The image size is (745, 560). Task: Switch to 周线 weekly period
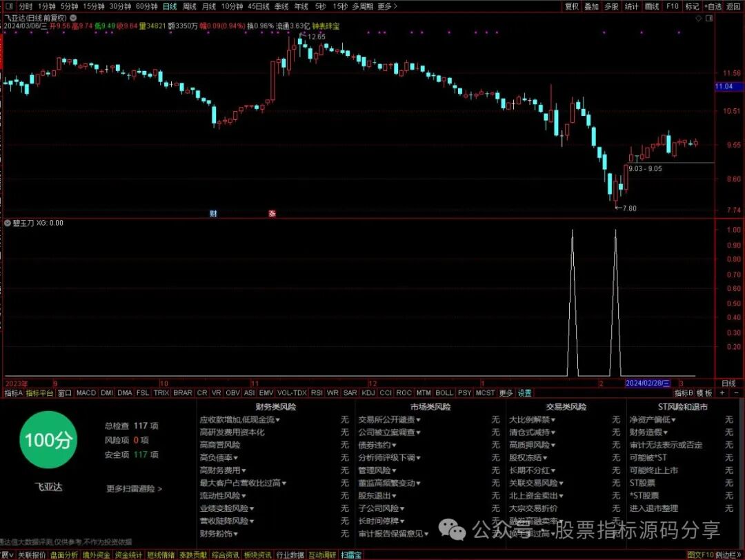pyautogui.click(x=190, y=6)
